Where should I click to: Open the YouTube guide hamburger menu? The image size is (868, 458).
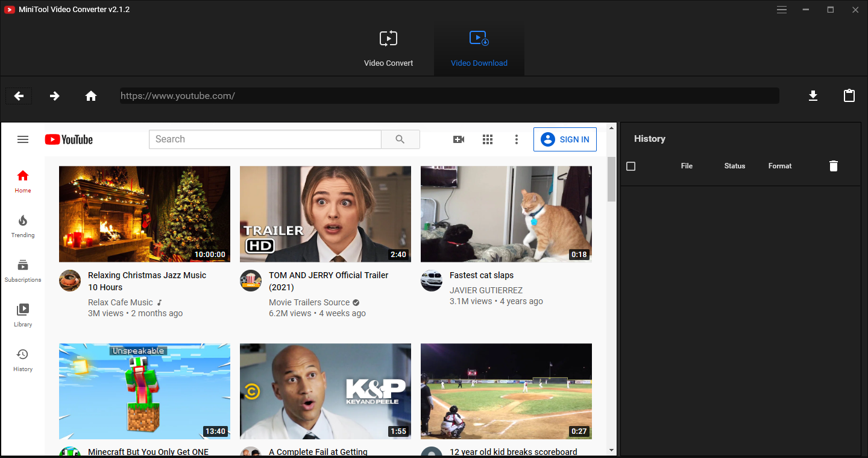point(23,139)
